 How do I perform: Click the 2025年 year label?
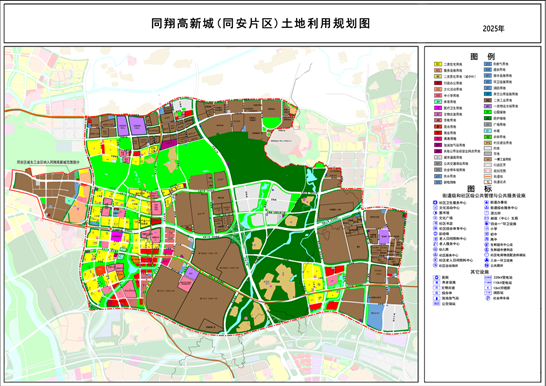[493, 29]
